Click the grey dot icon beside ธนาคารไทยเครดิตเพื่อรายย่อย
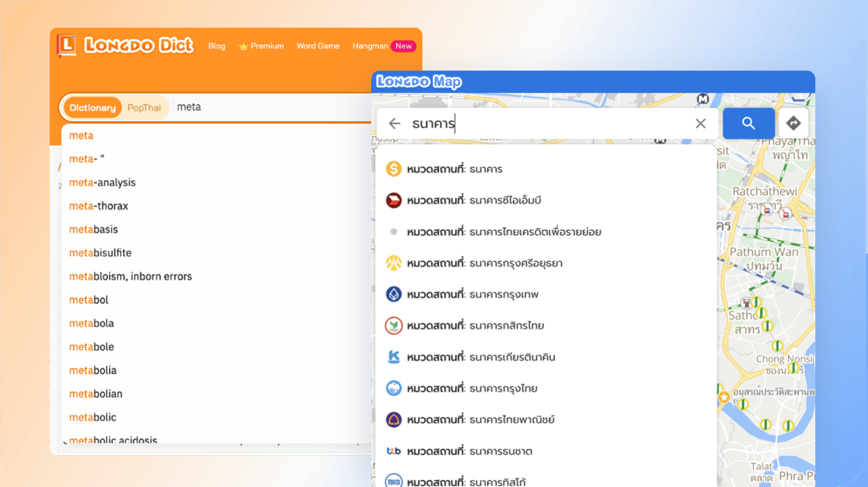868x487 pixels. pyautogui.click(x=394, y=232)
